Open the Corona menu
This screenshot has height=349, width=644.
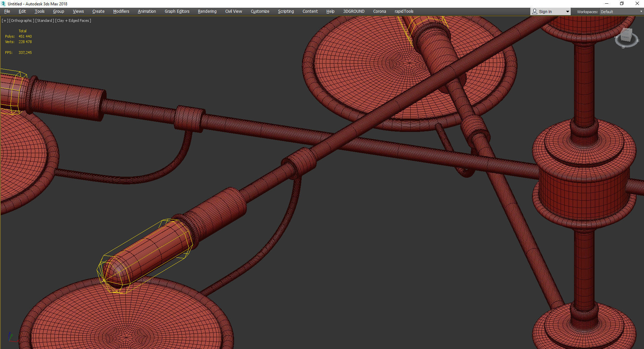tap(379, 11)
